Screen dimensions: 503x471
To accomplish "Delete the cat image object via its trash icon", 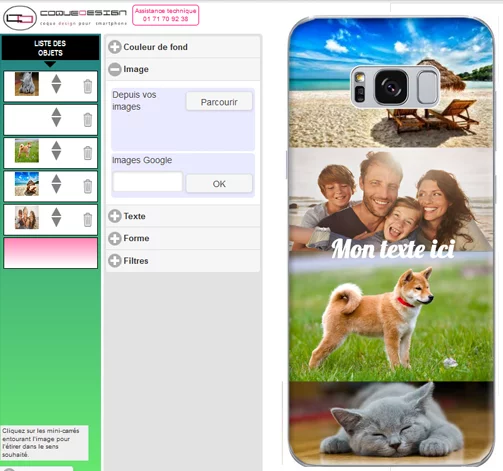I will (x=88, y=87).
